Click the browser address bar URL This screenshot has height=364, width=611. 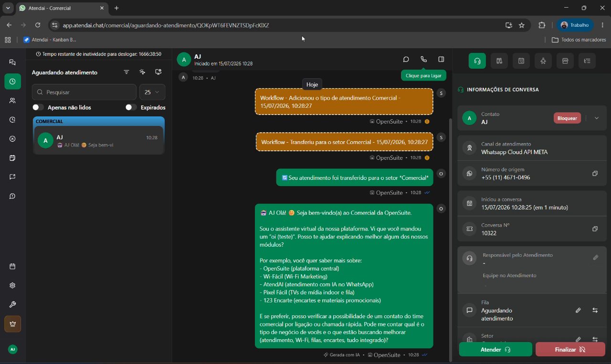click(x=166, y=25)
